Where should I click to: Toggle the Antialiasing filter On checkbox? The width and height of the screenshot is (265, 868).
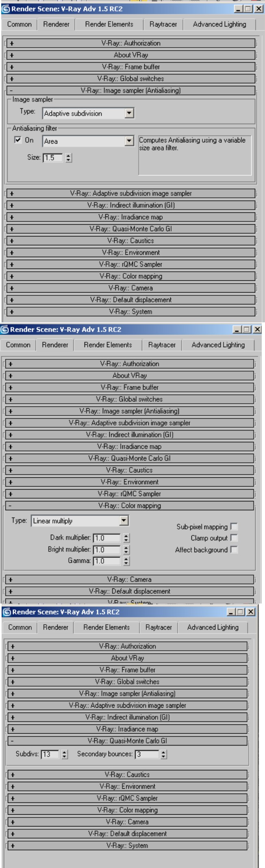coord(17,140)
